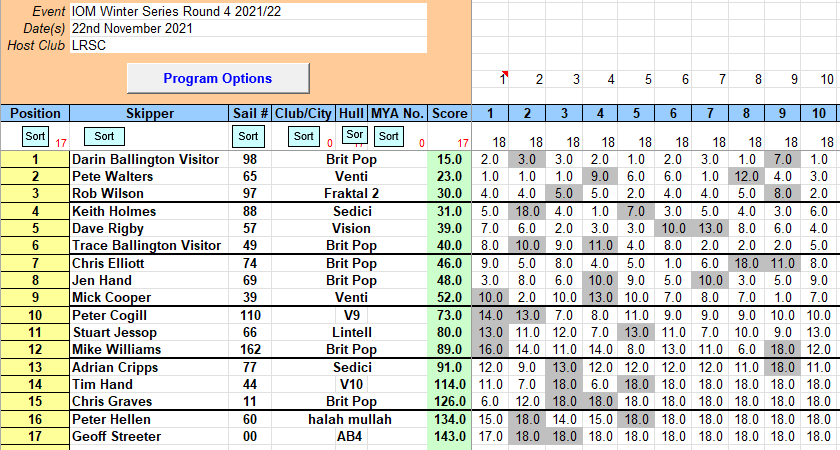Screen dimensions: 840x450
Task: Sort entries by the Hull column
Action: (354, 134)
